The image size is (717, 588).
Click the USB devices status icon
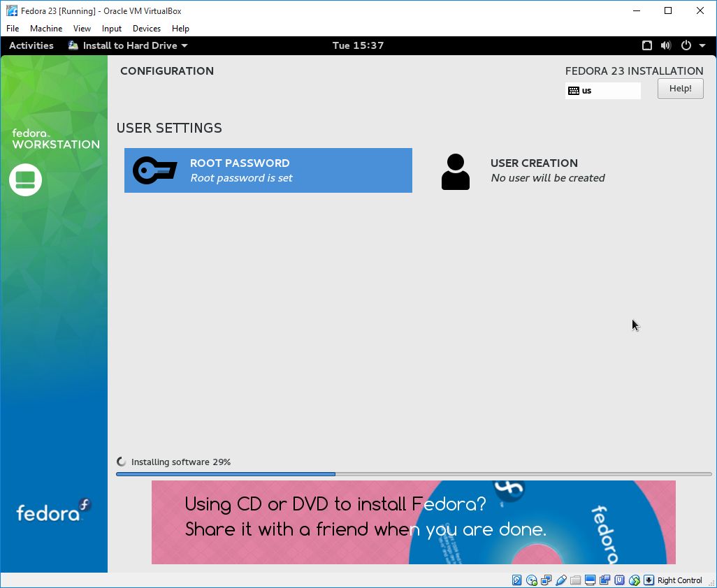click(560, 580)
